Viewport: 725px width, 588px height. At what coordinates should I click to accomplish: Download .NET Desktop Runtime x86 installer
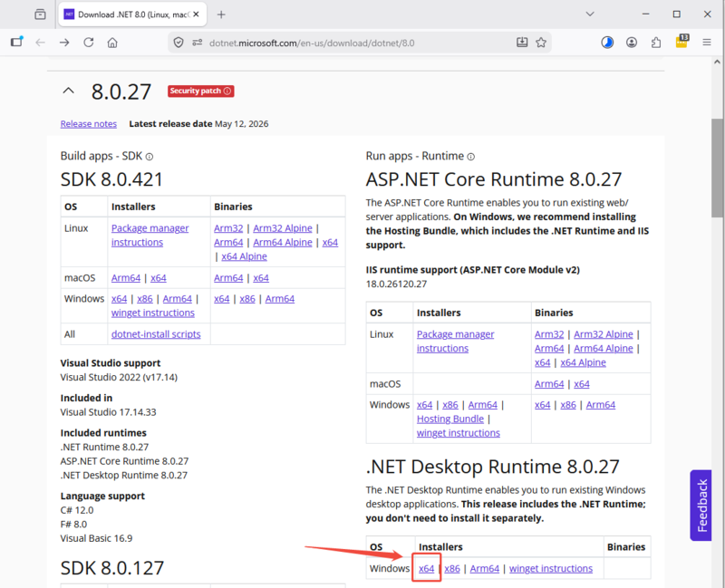pyautogui.click(x=452, y=569)
